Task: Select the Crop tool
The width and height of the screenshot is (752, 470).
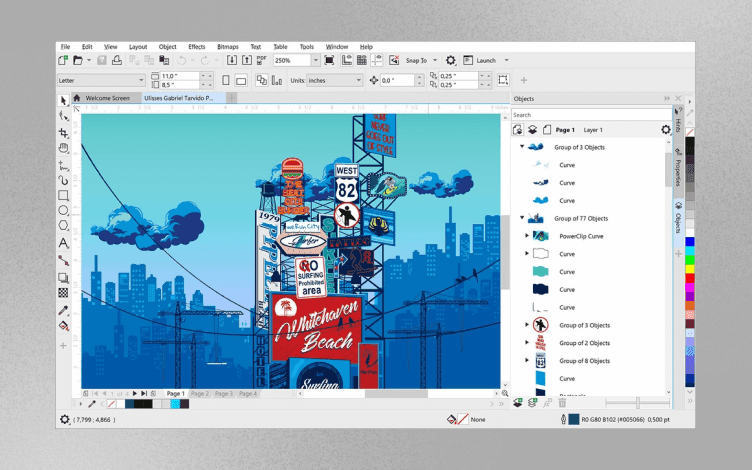Action: click(63, 132)
